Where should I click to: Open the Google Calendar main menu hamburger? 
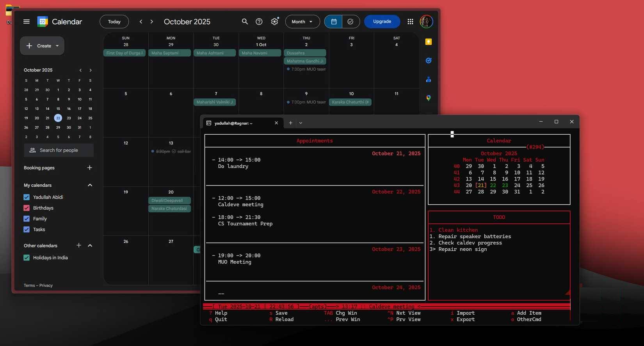(x=27, y=22)
